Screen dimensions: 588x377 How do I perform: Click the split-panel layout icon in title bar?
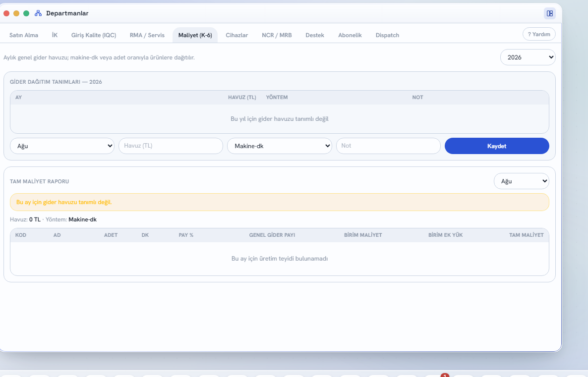click(550, 13)
